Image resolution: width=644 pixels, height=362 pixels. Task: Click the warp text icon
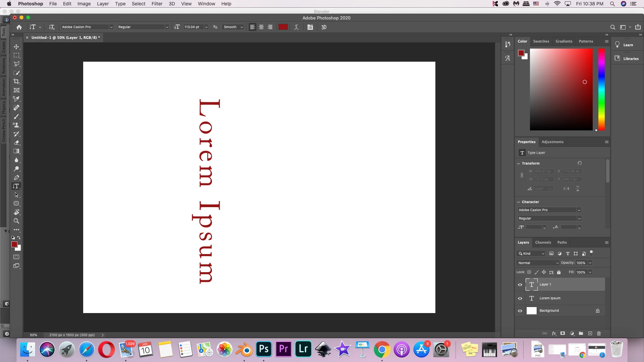click(297, 27)
